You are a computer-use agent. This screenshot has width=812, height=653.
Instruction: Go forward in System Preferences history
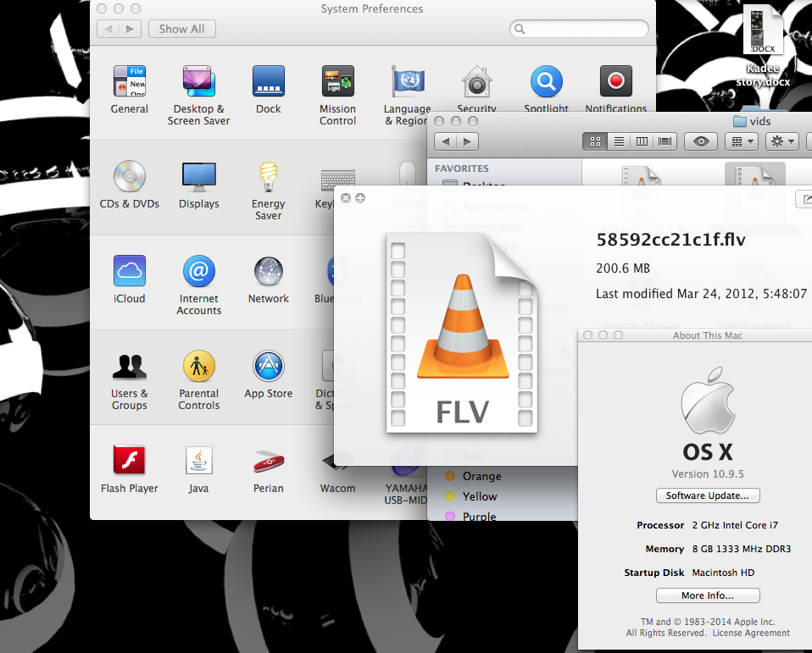click(130, 29)
